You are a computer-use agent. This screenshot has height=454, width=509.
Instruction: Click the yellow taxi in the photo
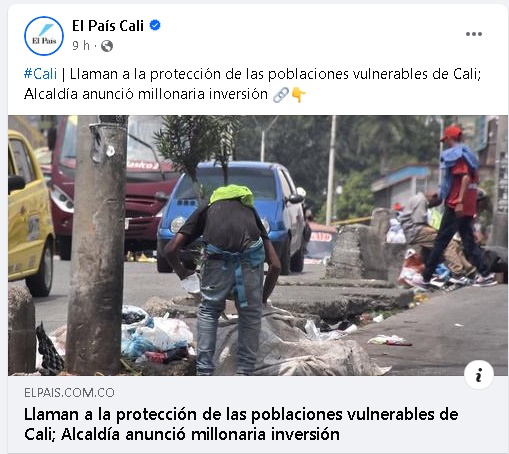click(29, 213)
